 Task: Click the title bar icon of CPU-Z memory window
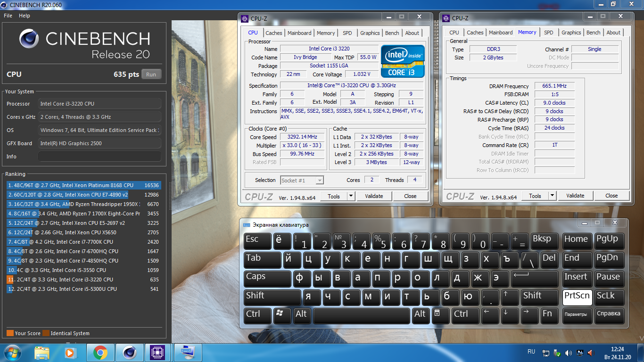tap(446, 18)
